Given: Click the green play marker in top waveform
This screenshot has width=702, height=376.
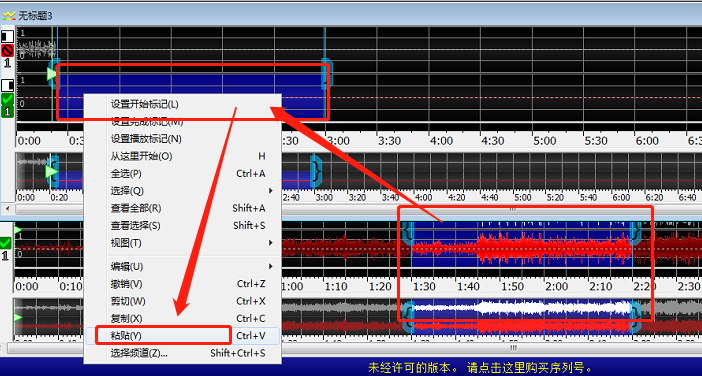Looking at the screenshot, I should (52, 74).
